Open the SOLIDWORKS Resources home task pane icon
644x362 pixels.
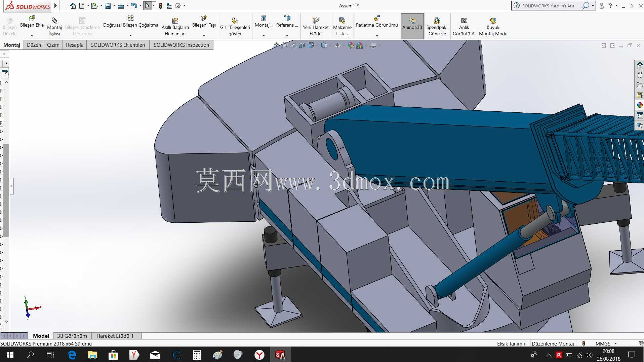pyautogui.click(x=640, y=65)
